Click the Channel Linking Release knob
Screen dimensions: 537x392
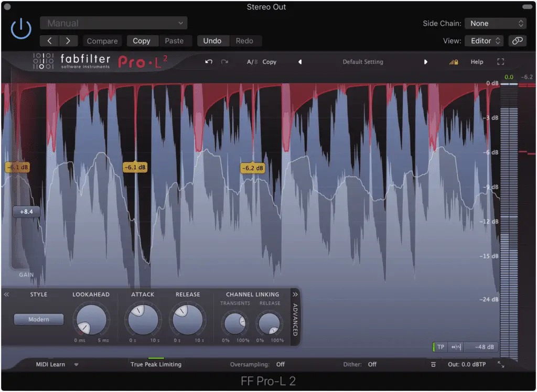click(270, 323)
